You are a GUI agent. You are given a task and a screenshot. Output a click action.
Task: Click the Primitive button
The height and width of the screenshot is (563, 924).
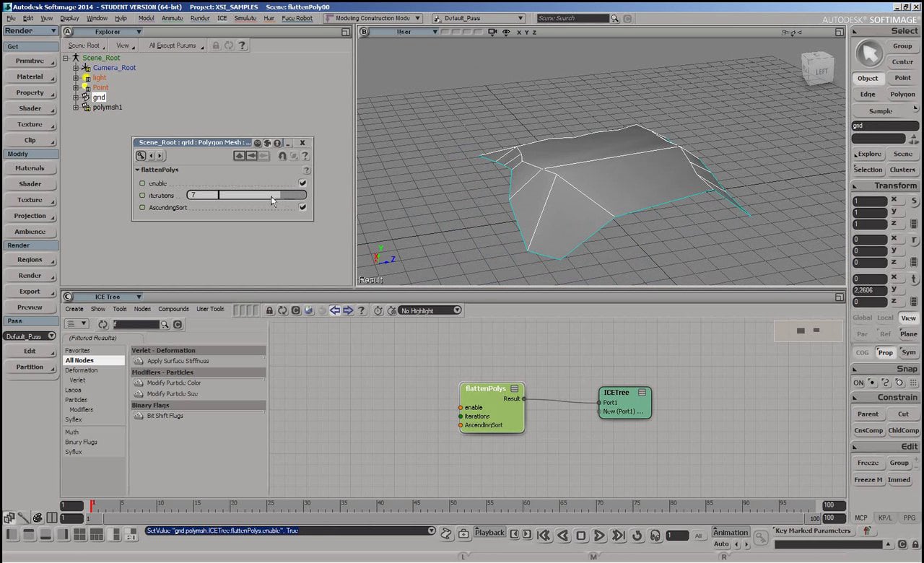[x=30, y=61]
